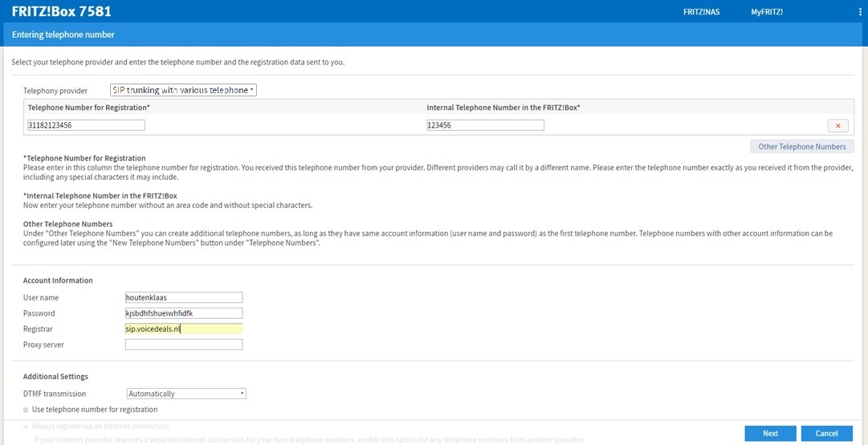Toggle 'Always register via an Internet connection'
The width and height of the screenshot is (868, 445).
pyautogui.click(x=26, y=427)
